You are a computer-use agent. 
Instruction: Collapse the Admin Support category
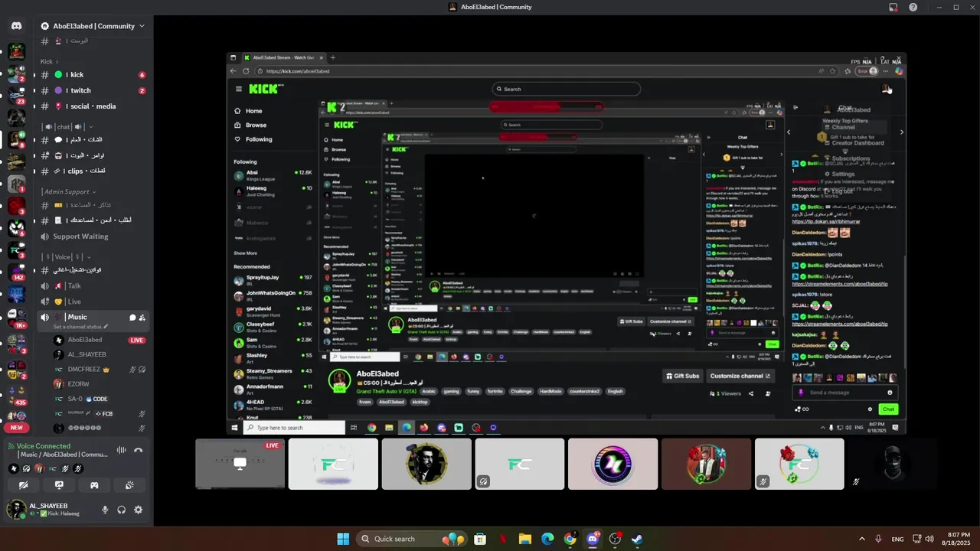(x=70, y=191)
